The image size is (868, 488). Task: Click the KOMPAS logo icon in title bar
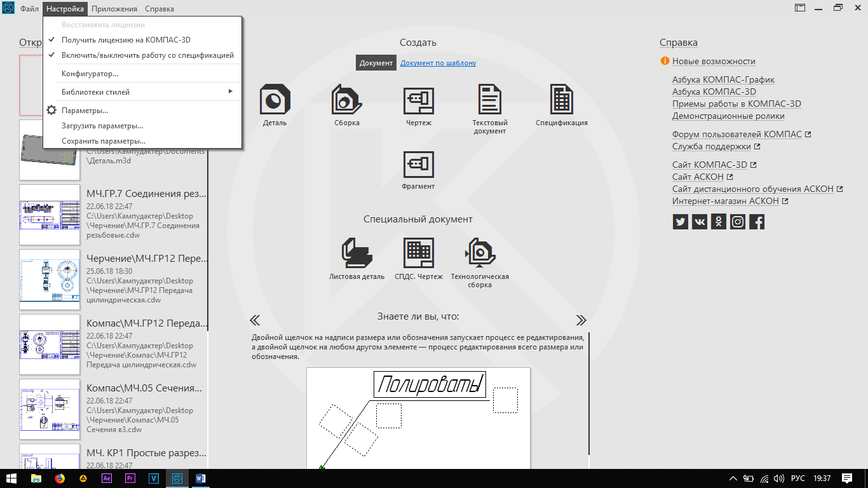click(x=8, y=9)
